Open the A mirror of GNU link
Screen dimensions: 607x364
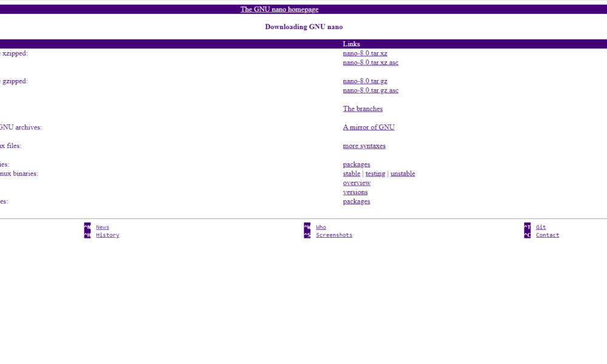click(x=368, y=127)
